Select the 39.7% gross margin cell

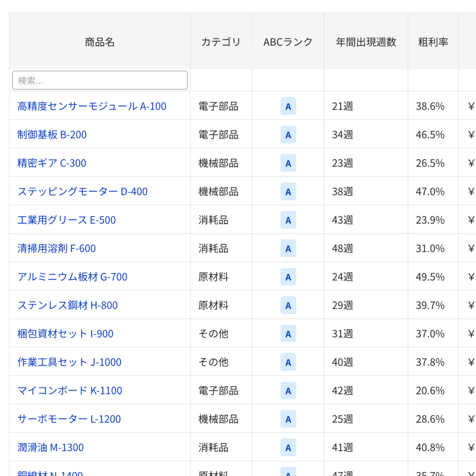click(433, 305)
